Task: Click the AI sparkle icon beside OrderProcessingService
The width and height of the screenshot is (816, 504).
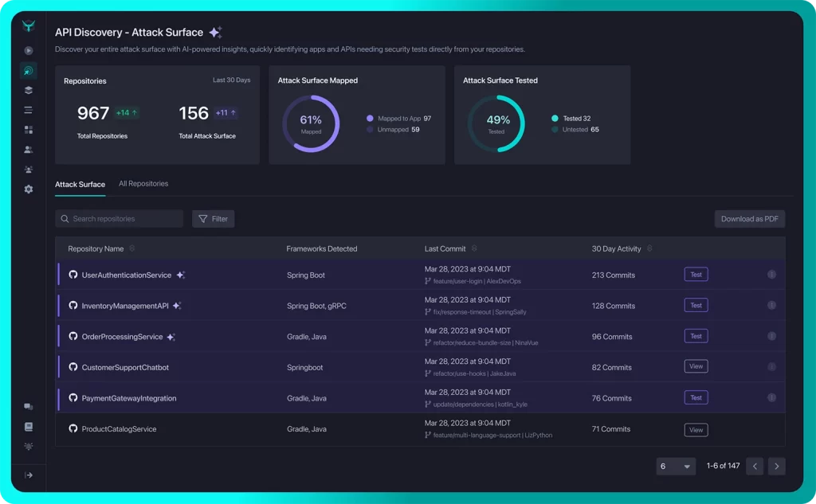Action: click(x=171, y=337)
